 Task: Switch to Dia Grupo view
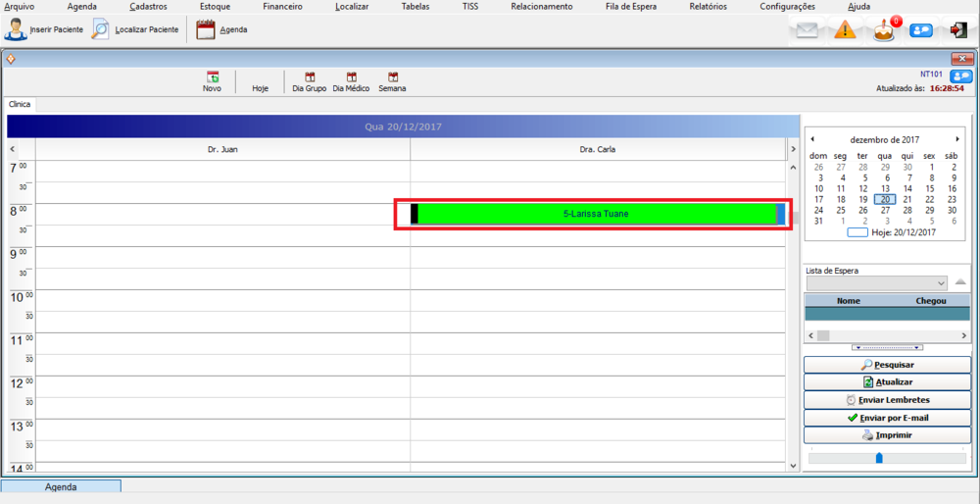(x=310, y=77)
